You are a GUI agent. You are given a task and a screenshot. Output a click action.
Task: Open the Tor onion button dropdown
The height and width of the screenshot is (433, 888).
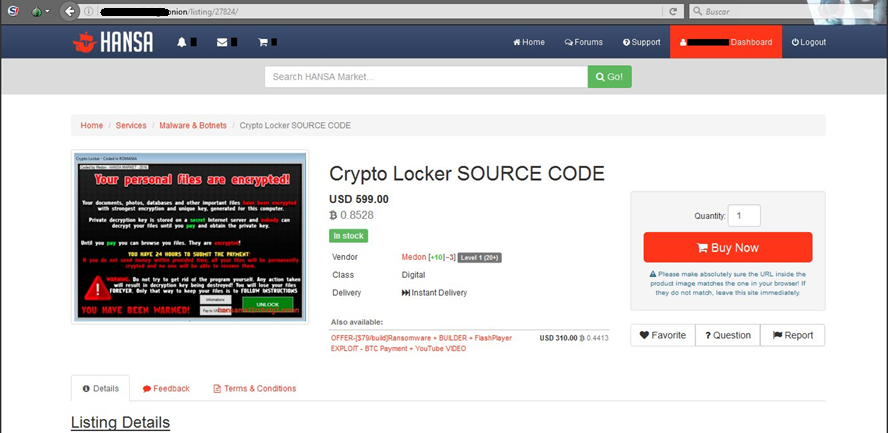coord(40,11)
